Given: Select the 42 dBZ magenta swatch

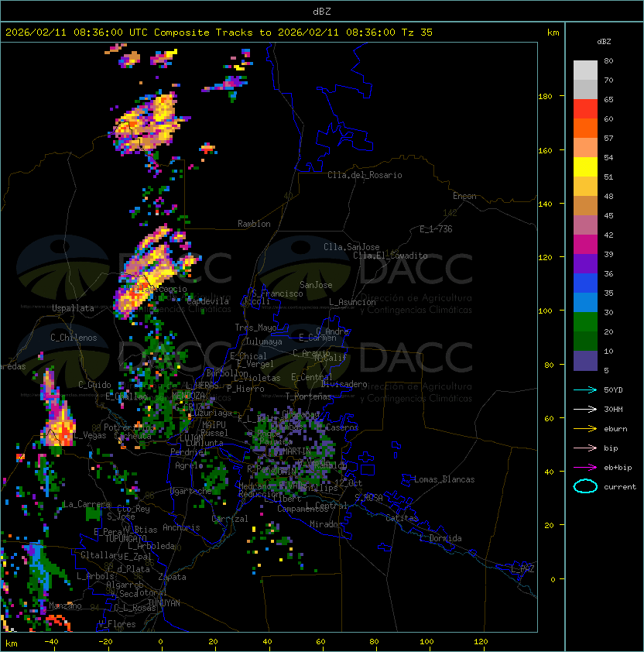Looking at the screenshot, I should 585,245.
